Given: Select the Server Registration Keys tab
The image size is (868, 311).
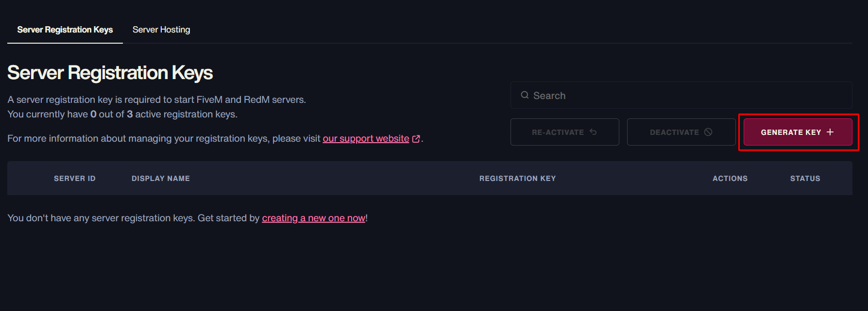Looking at the screenshot, I should tap(65, 30).
